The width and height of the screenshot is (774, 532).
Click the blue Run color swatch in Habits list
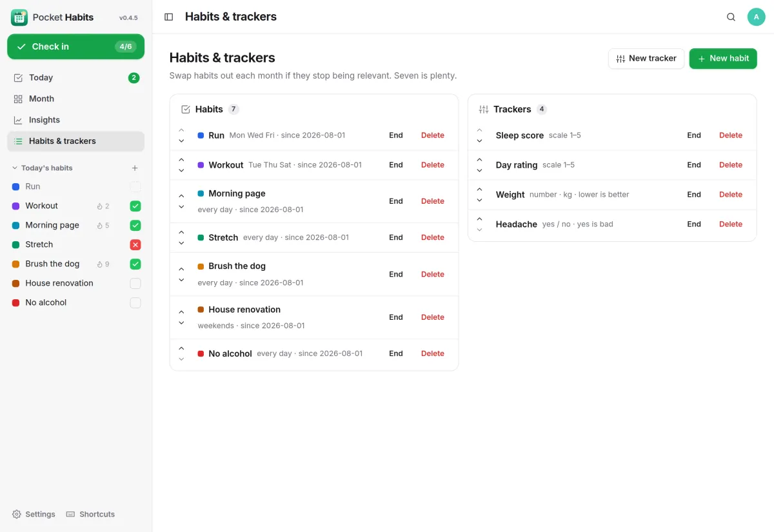point(201,135)
